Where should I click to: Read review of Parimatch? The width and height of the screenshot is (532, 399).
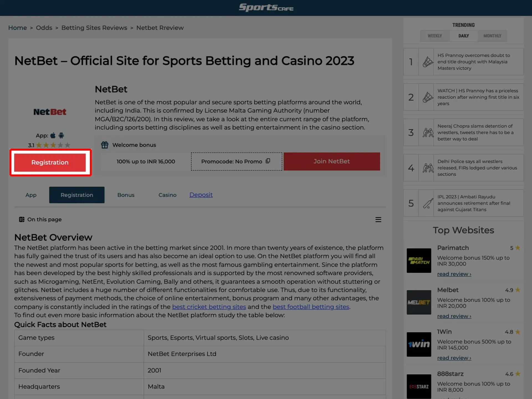click(454, 274)
